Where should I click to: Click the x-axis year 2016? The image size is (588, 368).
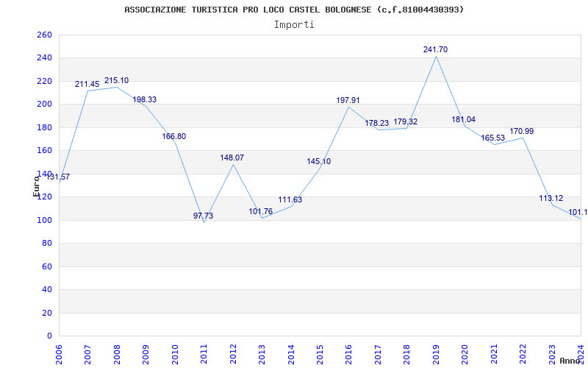tap(348, 355)
